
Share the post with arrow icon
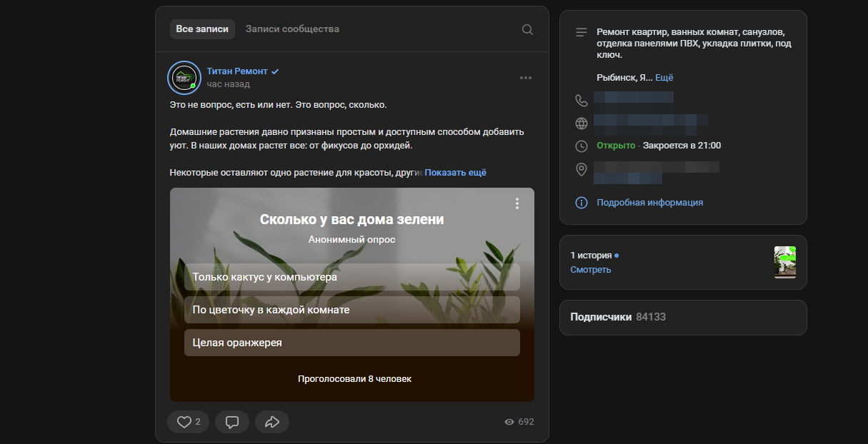click(272, 422)
